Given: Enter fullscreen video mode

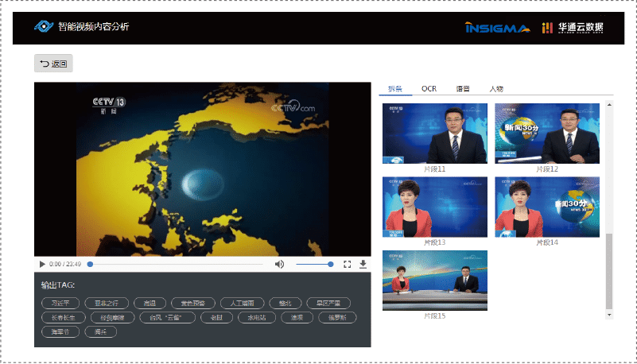Looking at the screenshot, I should click(x=347, y=264).
